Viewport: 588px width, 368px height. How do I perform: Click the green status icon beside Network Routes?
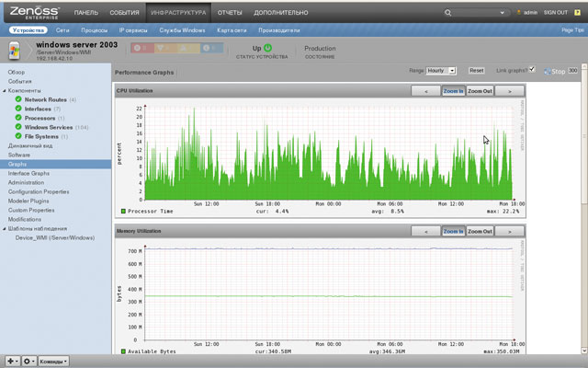pyautogui.click(x=18, y=99)
